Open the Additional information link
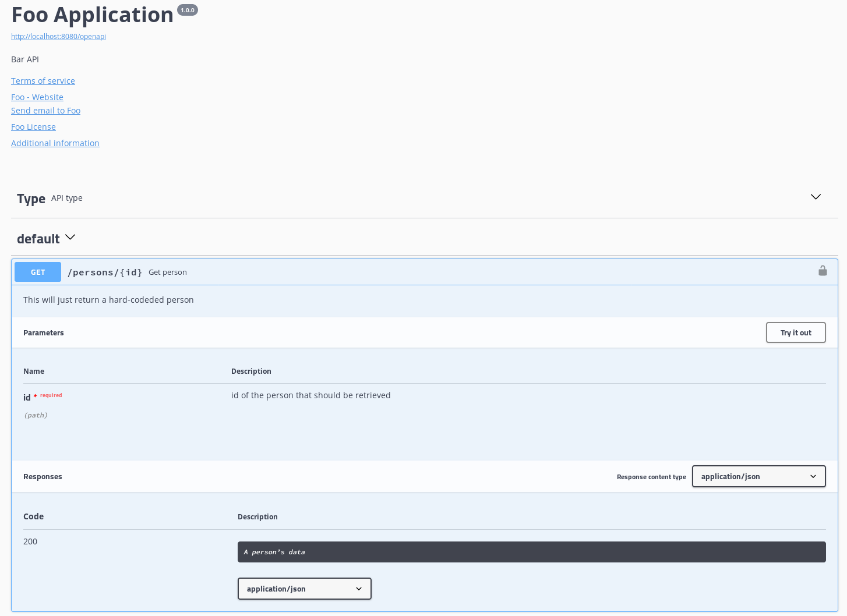Viewport: 847px width, 616px height. 55,143
